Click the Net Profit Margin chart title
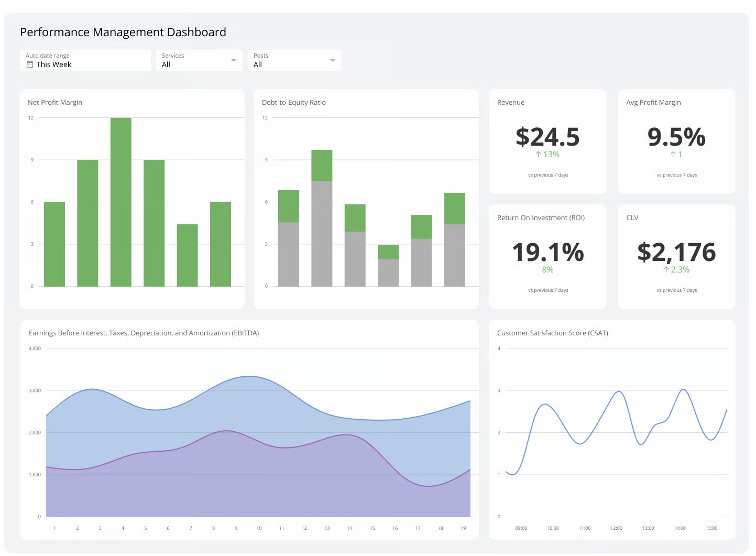The image size is (756, 556). click(55, 102)
